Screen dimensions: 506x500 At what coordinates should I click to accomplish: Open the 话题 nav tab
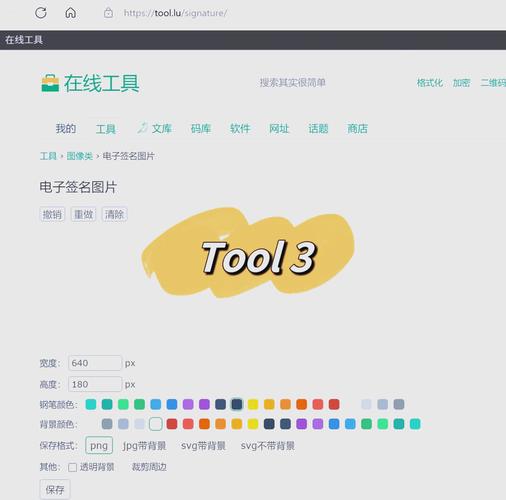pos(318,129)
